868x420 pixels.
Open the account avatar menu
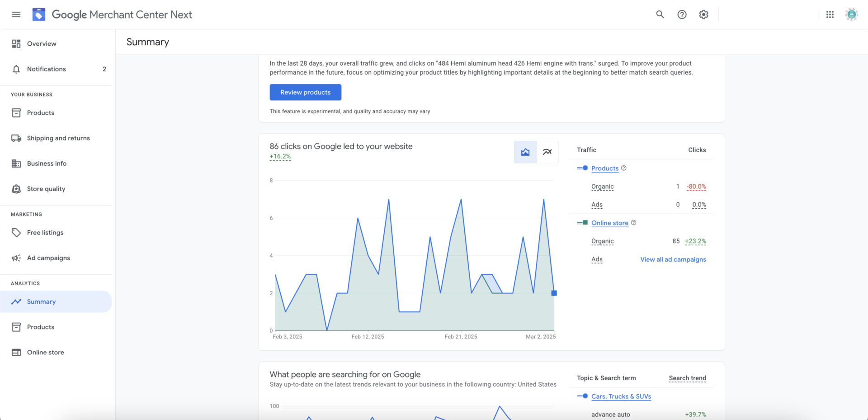(852, 14)
